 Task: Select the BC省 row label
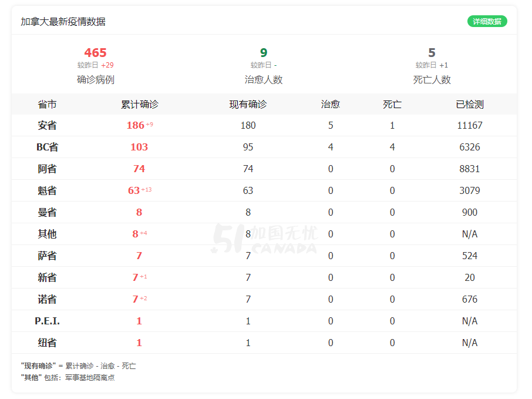(x=47, y=147)
